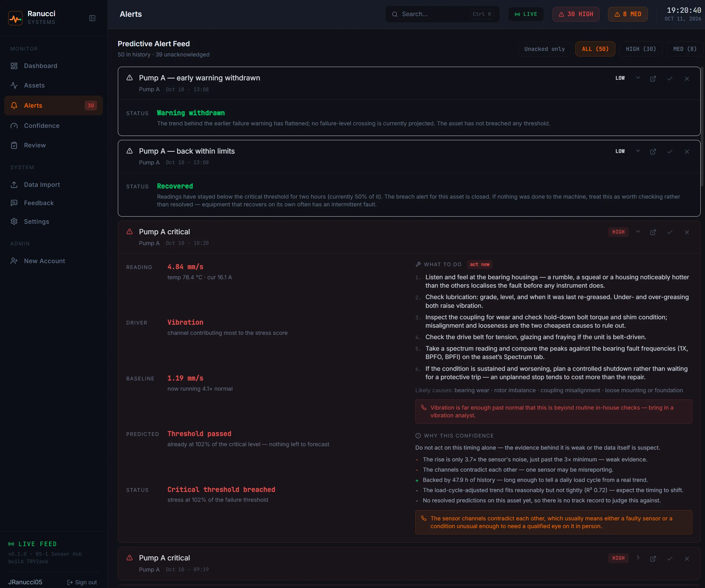Select the HIGH (30) filter
The image size is (705, 588).
(x=641, y=49)
